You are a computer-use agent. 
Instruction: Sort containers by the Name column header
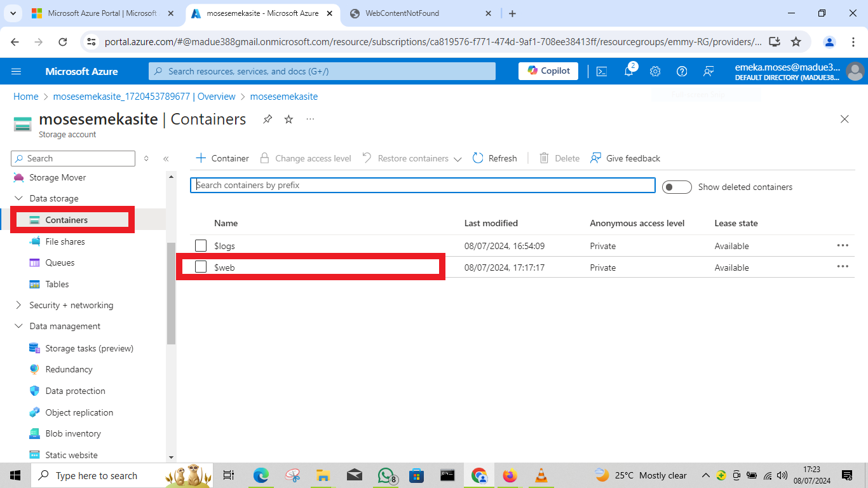(226, 223)
